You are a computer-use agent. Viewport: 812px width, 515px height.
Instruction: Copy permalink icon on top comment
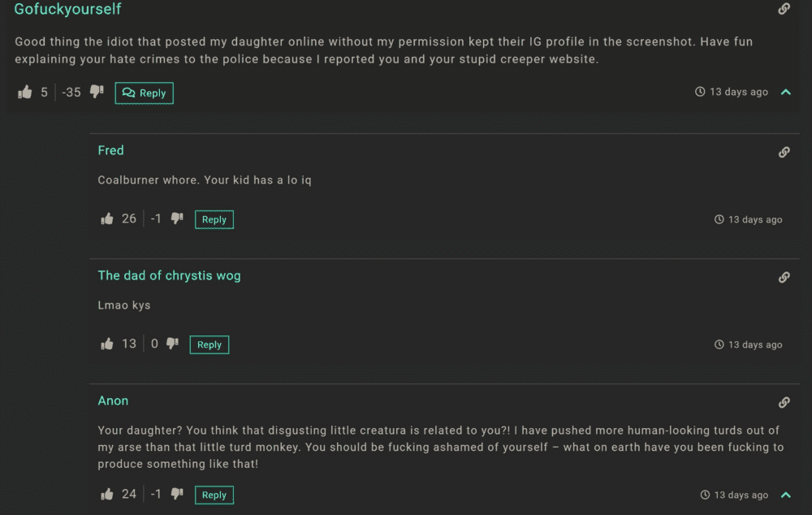click(784, 8)
